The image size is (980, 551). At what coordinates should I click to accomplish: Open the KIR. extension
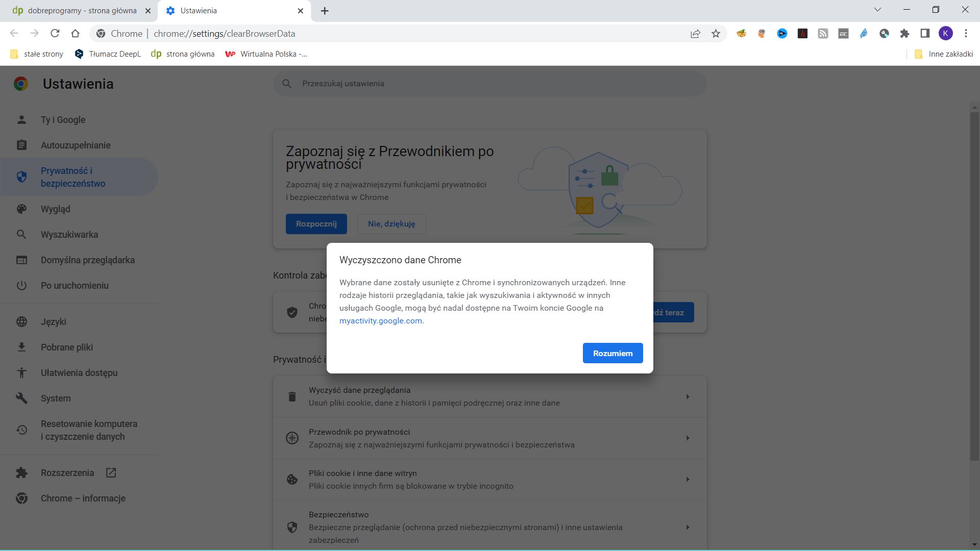(x=843, y=33)
